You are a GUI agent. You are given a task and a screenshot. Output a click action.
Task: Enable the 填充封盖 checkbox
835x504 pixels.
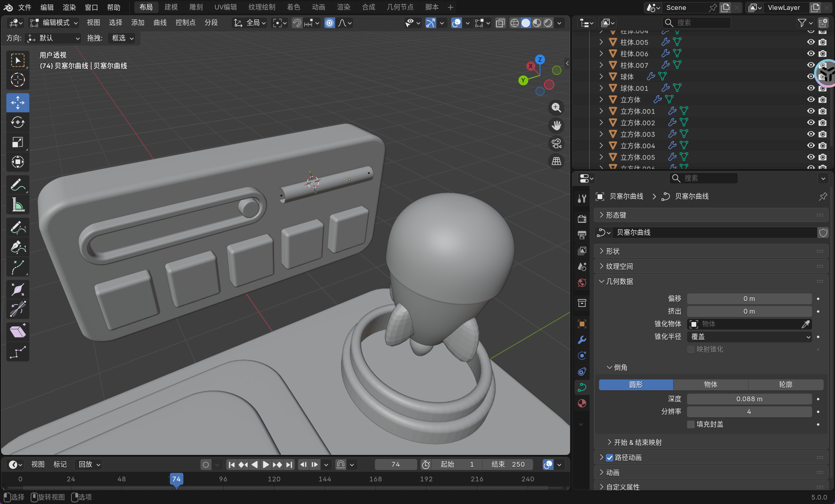click(x=691, y=424)
